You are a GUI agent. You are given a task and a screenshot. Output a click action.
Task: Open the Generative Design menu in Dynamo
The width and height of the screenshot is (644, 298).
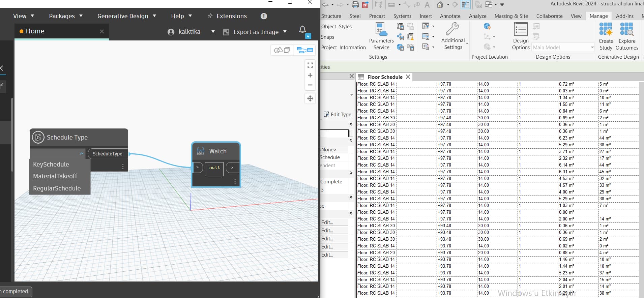point(127,16)
